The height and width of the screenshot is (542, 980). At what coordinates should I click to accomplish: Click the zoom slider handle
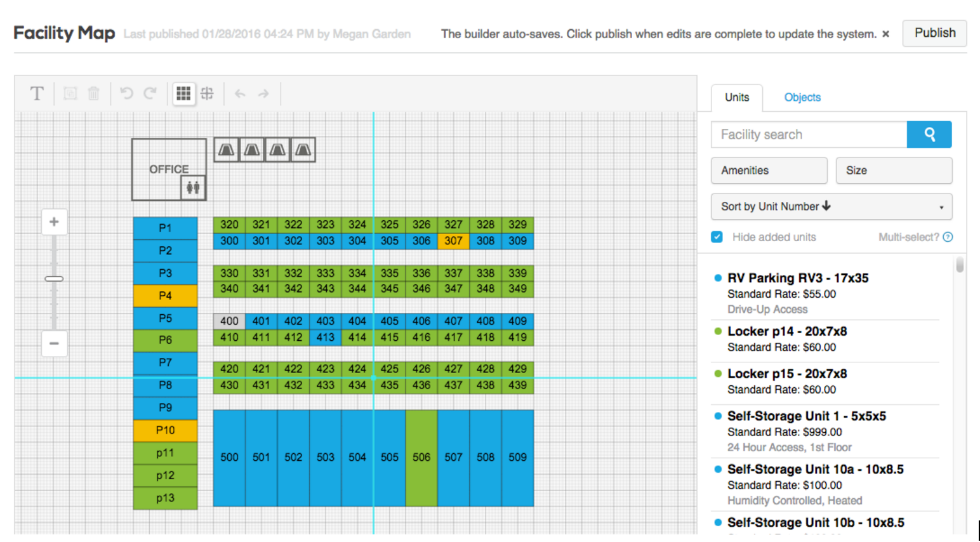(54, 279)
